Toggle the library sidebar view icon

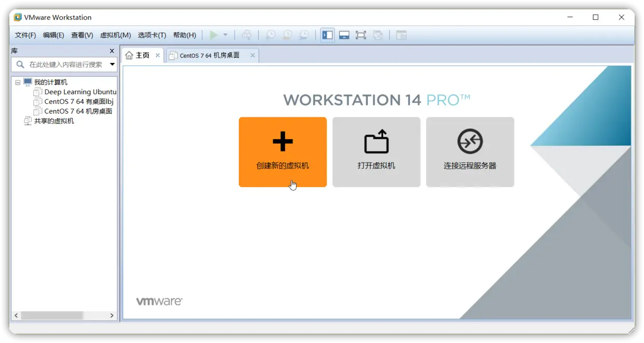(x=327, y=35)
